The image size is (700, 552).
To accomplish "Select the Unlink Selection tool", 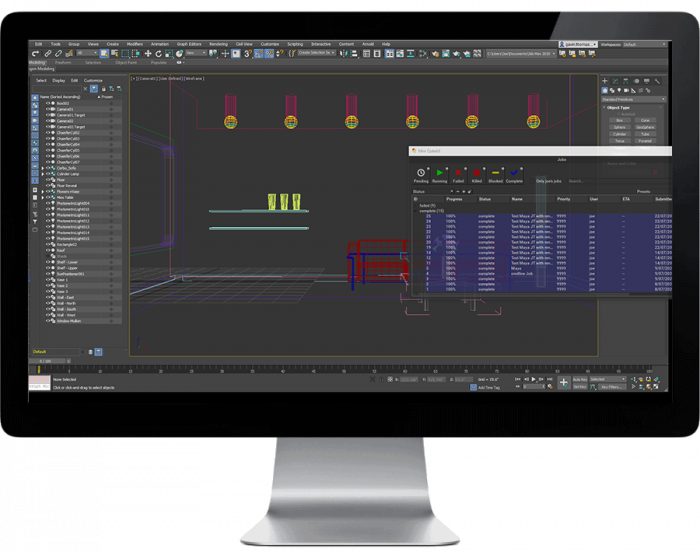I will (x=58, y=54).
